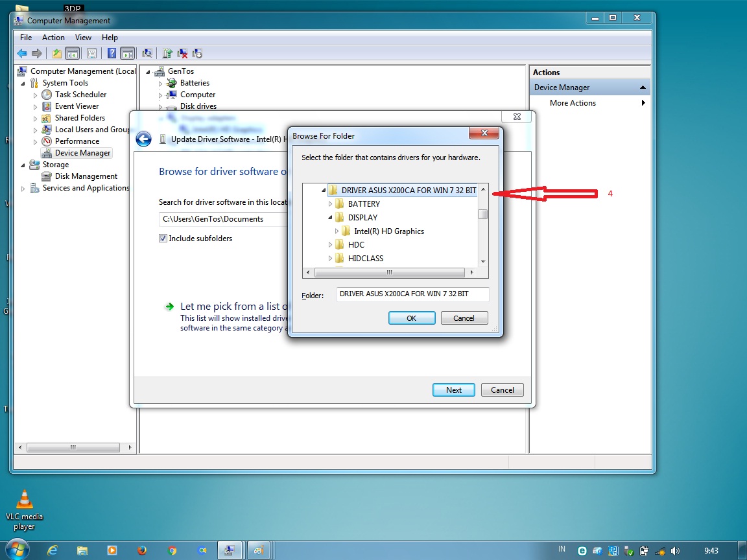
Task: Click Next in Update Driver Software wizard
Action: (453, 390)
